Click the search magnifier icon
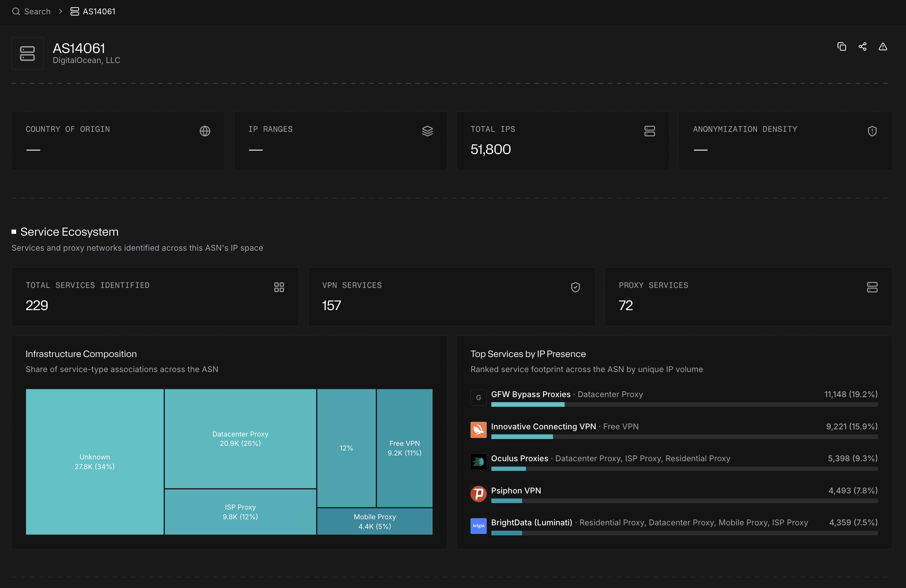906x588 pixels. click(x=16, y=11)
